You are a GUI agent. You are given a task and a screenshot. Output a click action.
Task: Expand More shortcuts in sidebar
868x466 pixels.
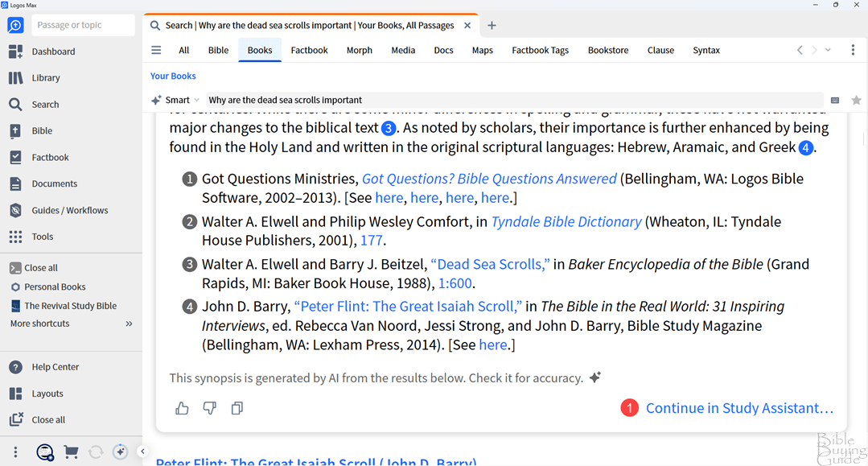[x=129, y=324]
